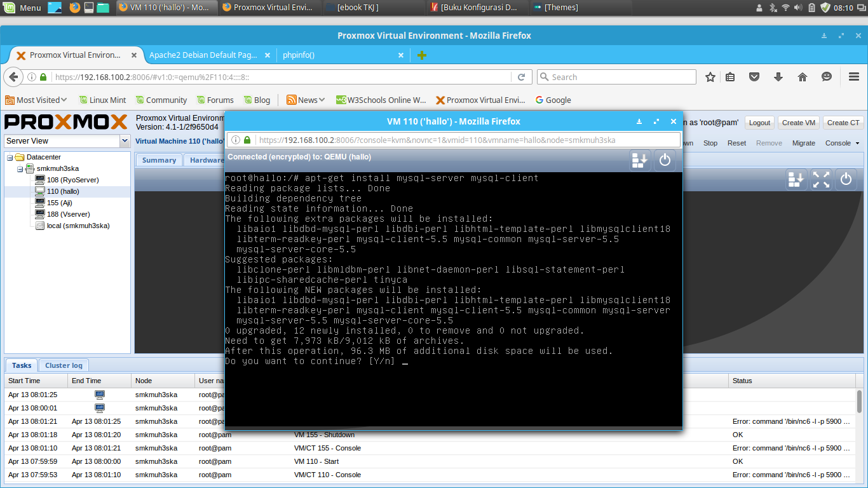Viewport: 868px width, 488px height.
Task: Switch to the phpinfo() tab
Action: [x=299, y=55]
